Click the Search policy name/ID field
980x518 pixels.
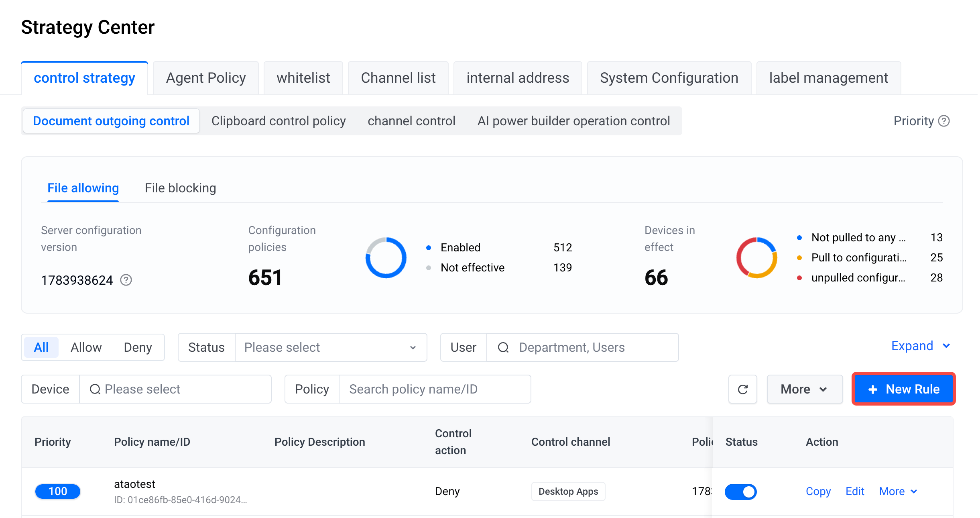pyautogui.click(x=435, y=389)
